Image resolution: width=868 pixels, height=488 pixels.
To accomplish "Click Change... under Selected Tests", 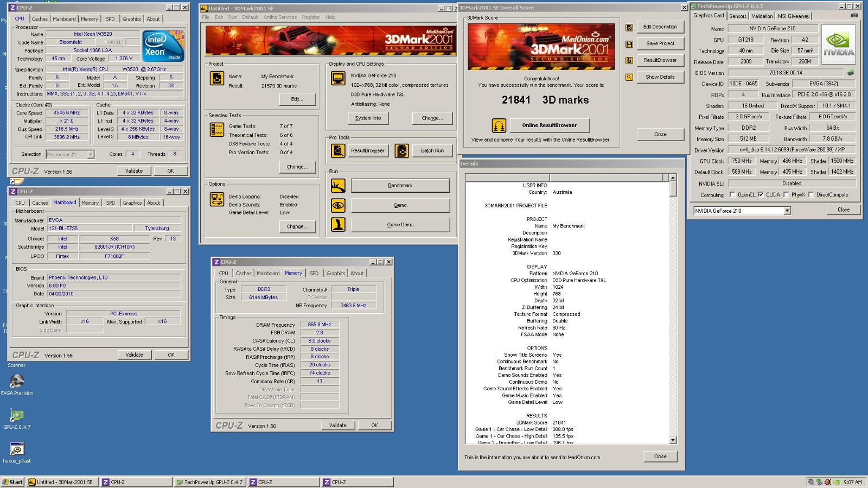I will 297,167.
